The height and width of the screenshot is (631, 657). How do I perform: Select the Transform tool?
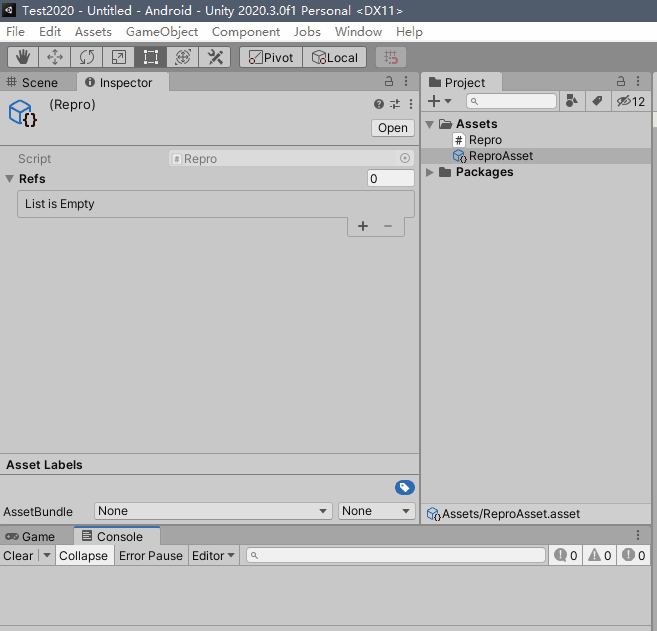(183, 57)
